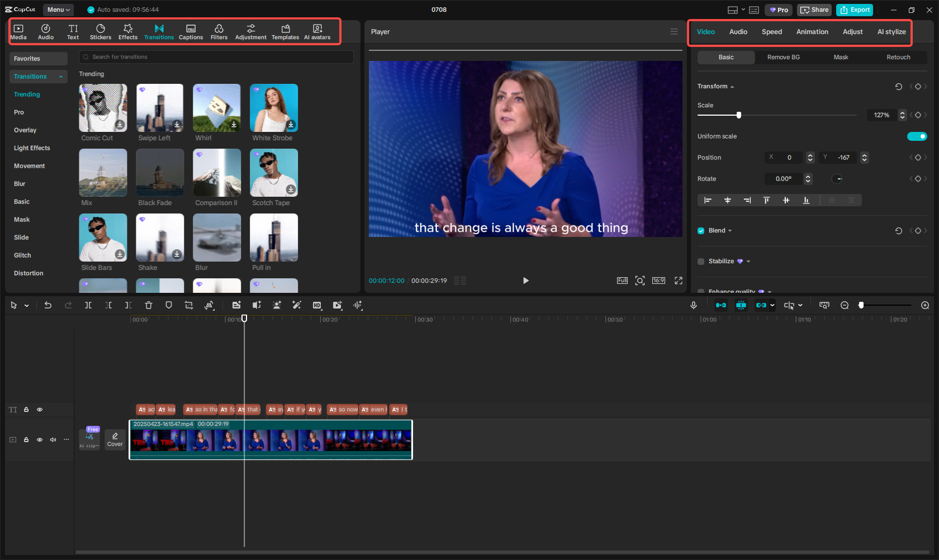Open the Audio library tab
Image resolution: width=939 pixels, height=560 pixels.
click(x=46, y=32)
